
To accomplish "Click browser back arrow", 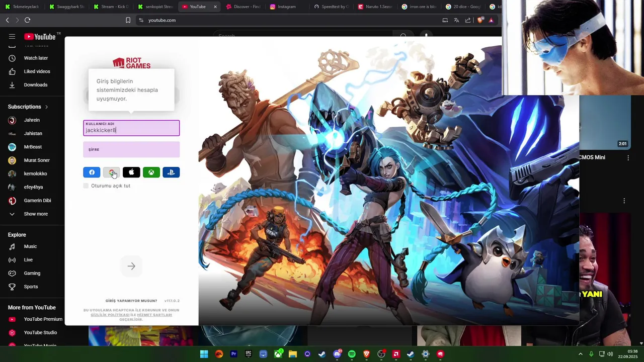I will (7, 20).
